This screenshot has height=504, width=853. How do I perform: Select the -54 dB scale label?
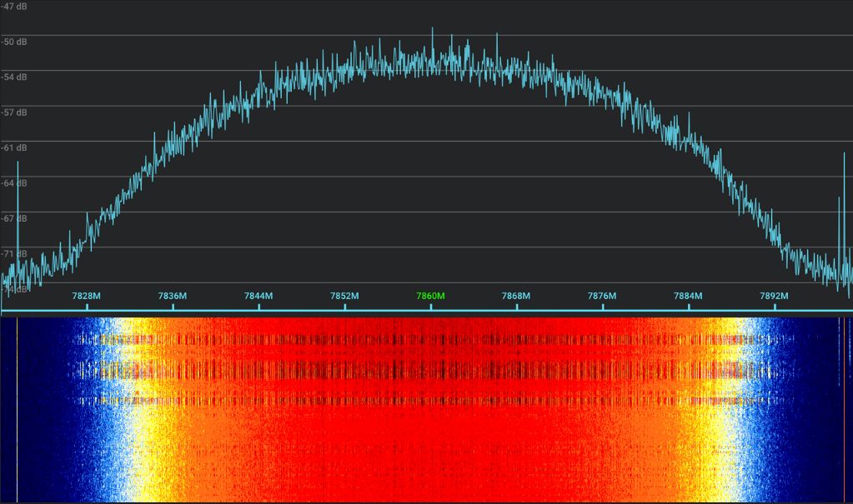[x=14, y=77]
